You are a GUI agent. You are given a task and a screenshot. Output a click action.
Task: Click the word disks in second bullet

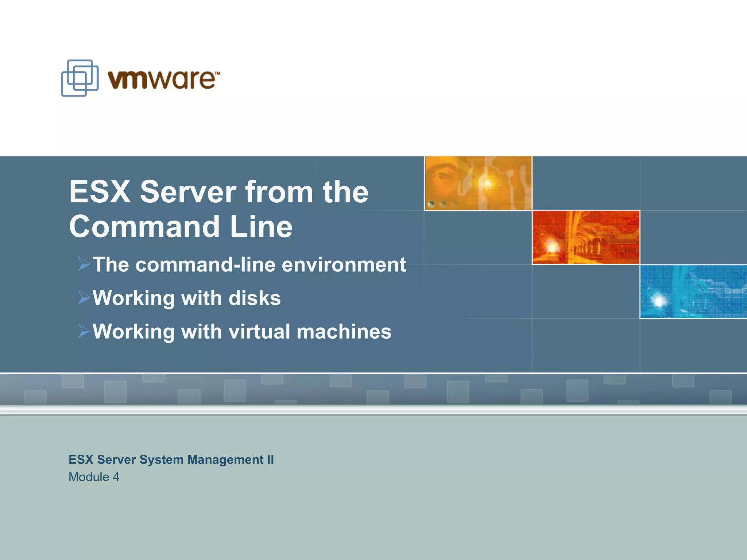tap(255, 298)
